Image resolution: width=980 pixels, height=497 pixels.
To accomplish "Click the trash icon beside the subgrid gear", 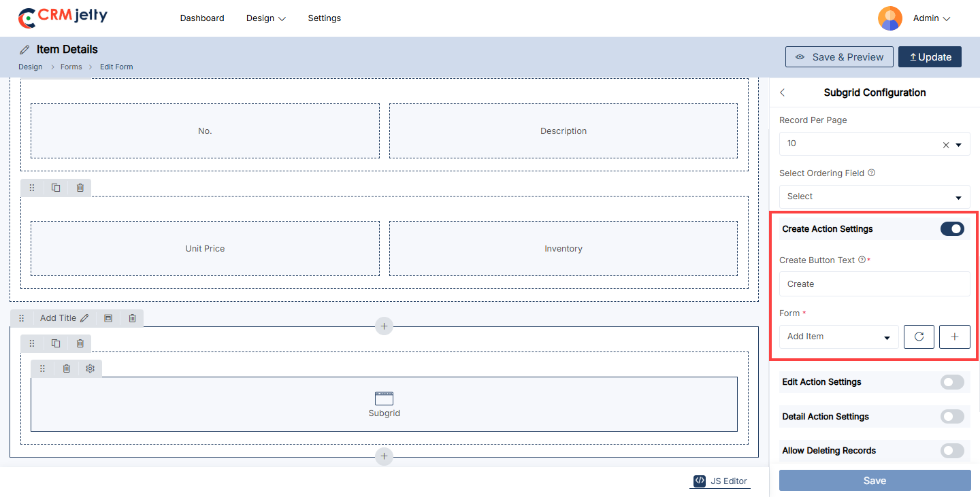I will pyautogui.click(x=66, y=369).
